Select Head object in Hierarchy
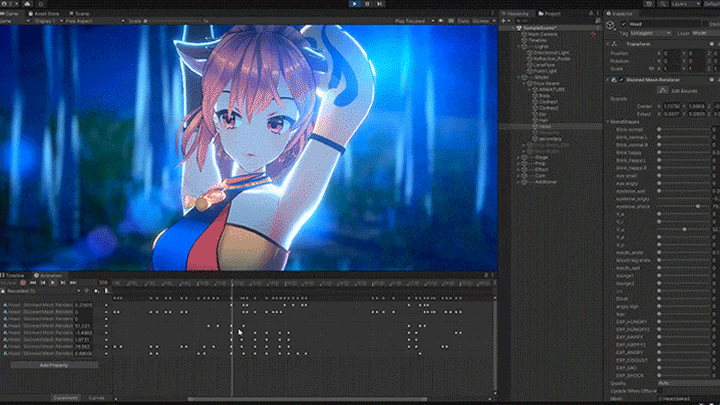 tap(545, 126)
